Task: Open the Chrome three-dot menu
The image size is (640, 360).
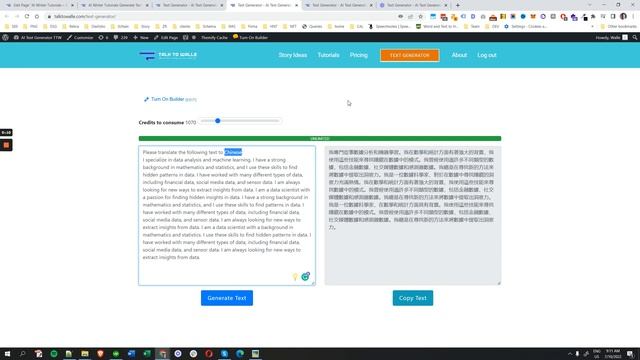Action: [633, 16]
